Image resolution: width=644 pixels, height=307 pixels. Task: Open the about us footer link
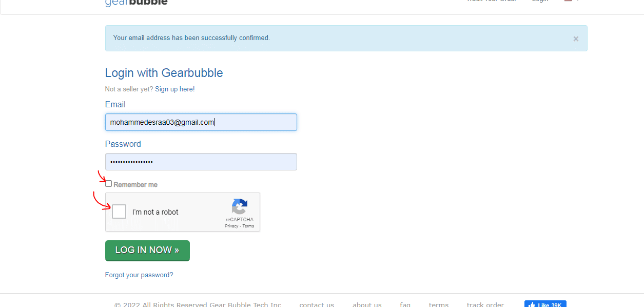click(x=367, y=304)
